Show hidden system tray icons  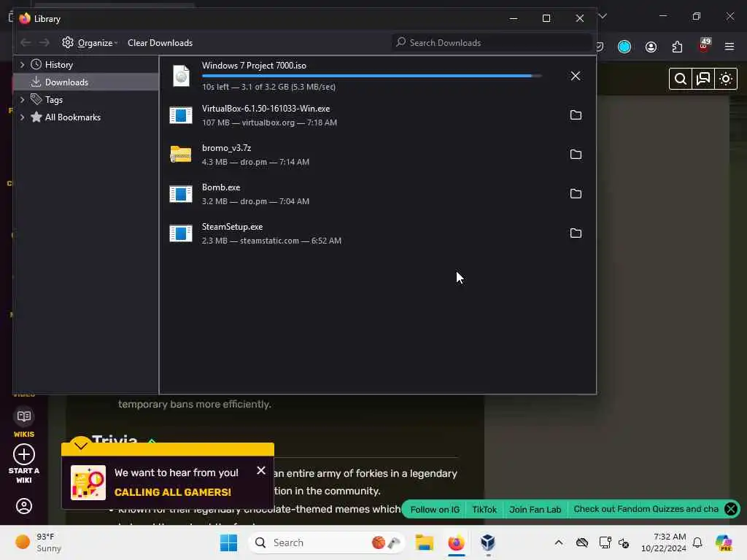click(x=559, y=542)
